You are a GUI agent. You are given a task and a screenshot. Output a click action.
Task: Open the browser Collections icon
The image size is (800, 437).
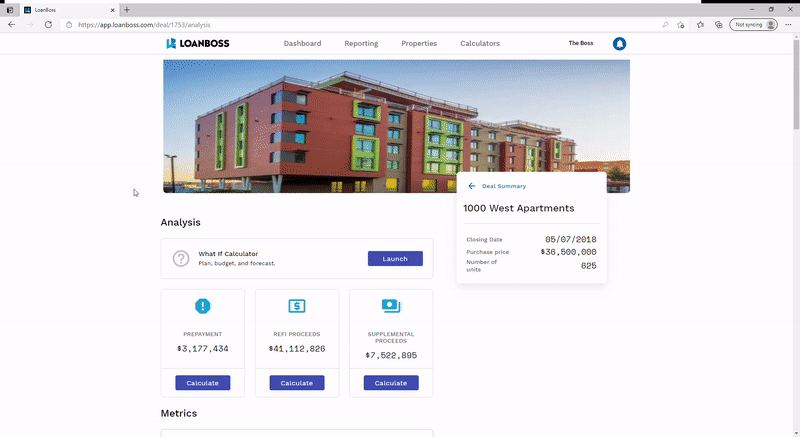pyautogui.click(x=718, y=24)
